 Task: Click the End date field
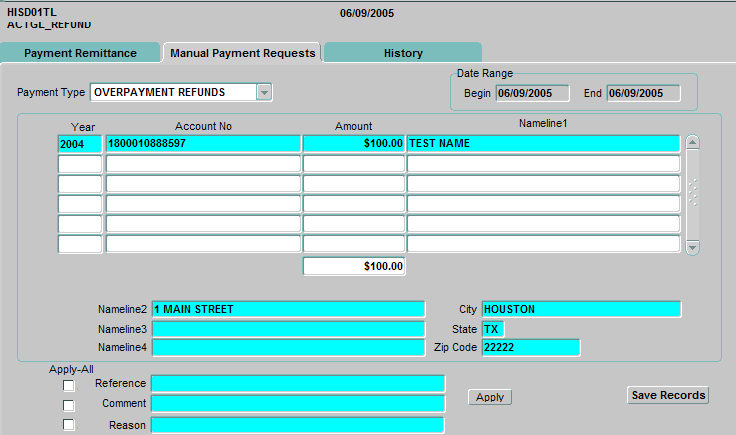(x=642, y=93)
